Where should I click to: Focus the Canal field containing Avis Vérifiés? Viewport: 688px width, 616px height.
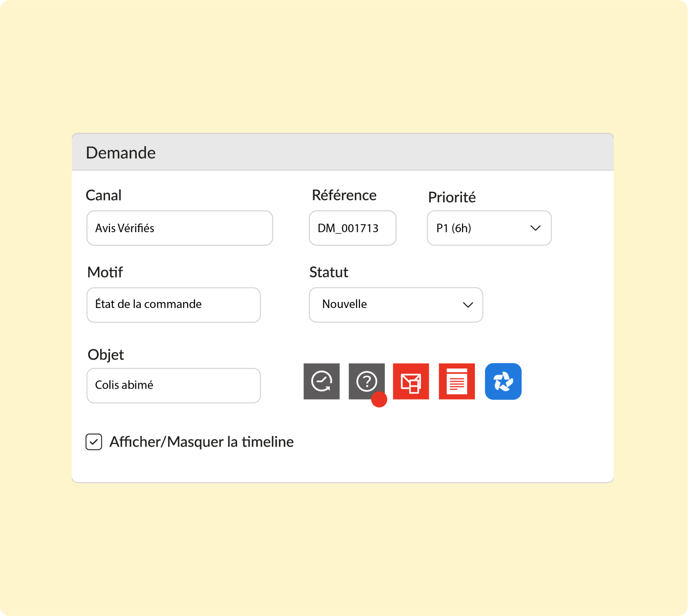coord(179,228)
